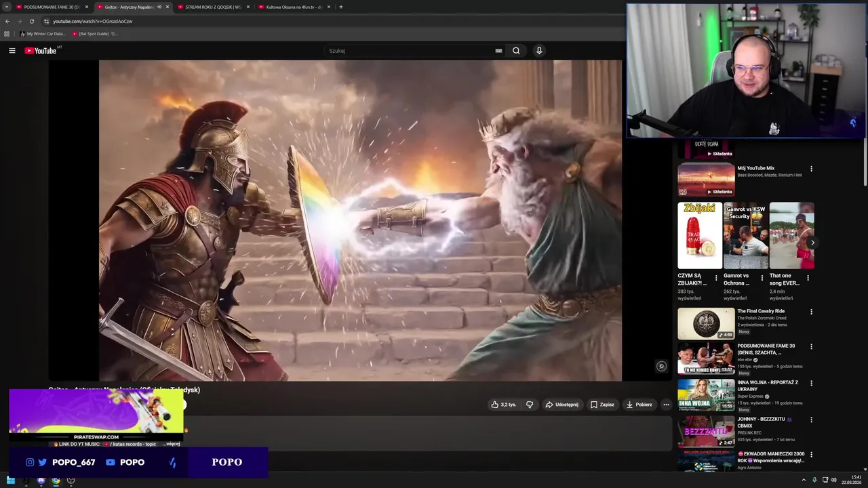868x488 pixels.
Task: Dislike the video with the thumbs-down button
Action: coord(530,405)
